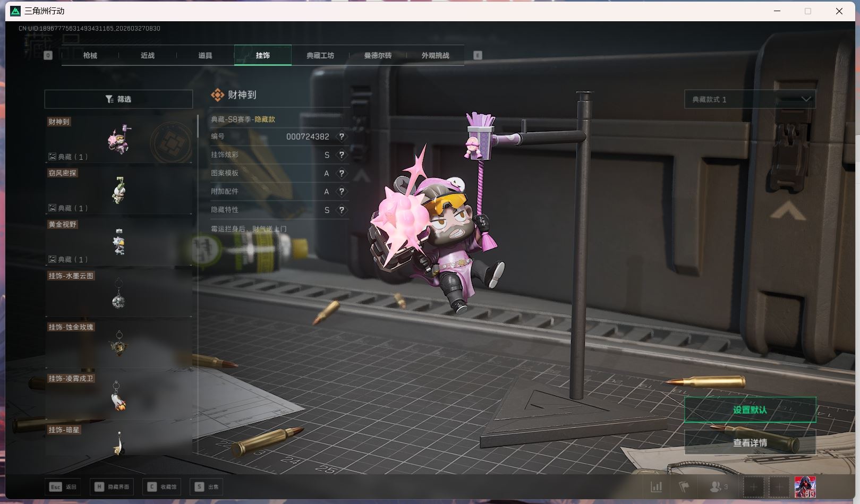860x504 pixels.
Task: Click the bar chart stats icon
Action: (x=657, y=487)
